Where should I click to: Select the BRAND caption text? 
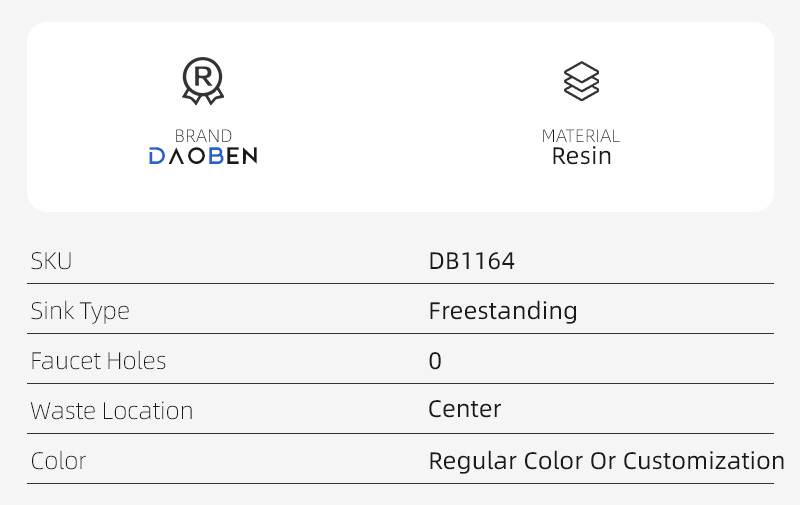tap(203, 136)
